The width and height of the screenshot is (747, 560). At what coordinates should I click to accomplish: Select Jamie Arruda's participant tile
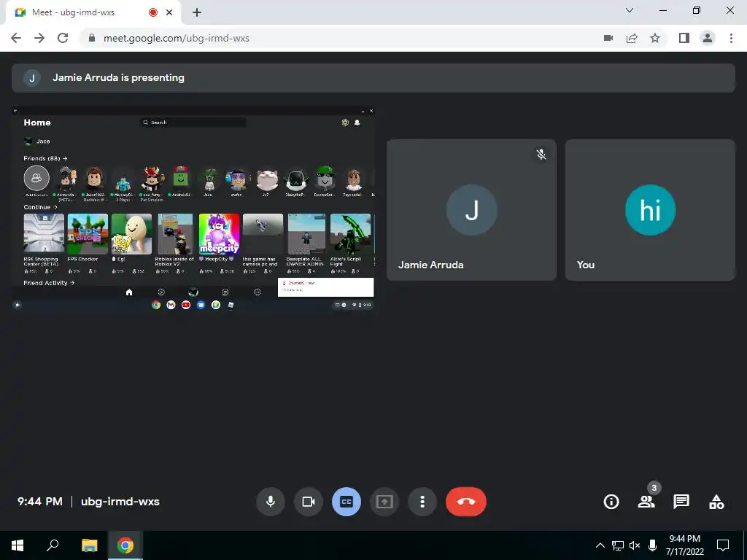[472, 210]
